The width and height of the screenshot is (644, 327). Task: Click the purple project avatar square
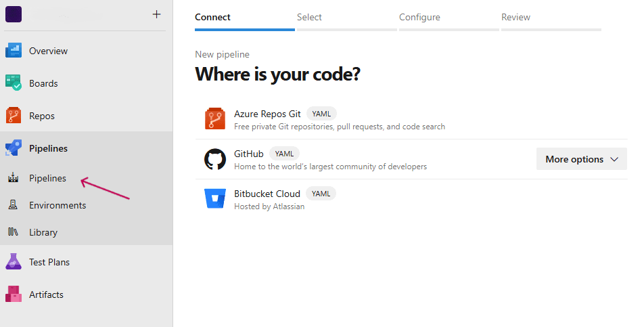(13, 14)
